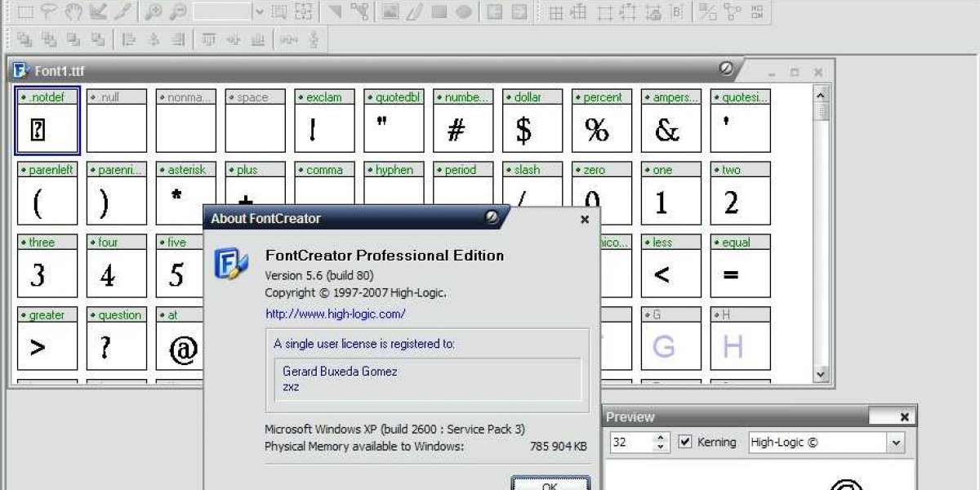The height and width of the screenshot is (490, 980).
Task: Close the About FontCreator dialog
Action: point(585,219)
